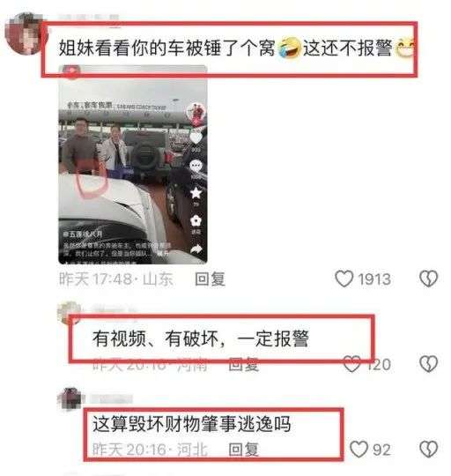Select the comment 这算毁坏财物肇事逃逸吗
The height and width of the screenshot is (476, 451).
click(x=192, y=424)
